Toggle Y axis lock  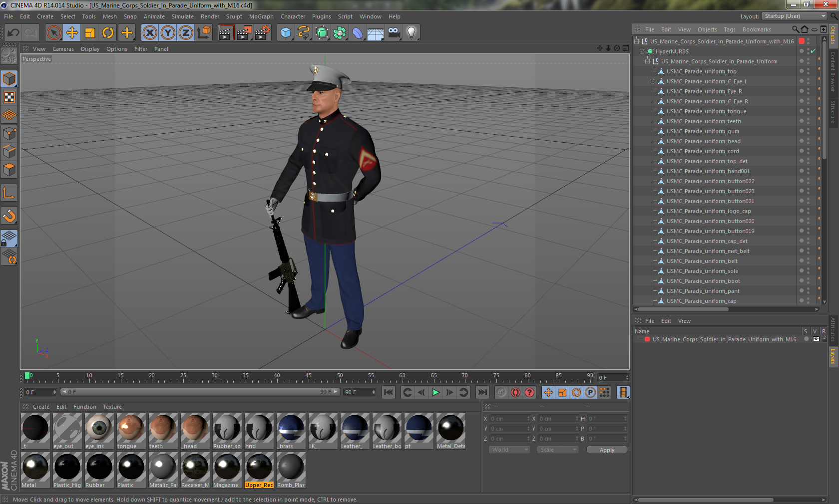click(x=168, y=33)
